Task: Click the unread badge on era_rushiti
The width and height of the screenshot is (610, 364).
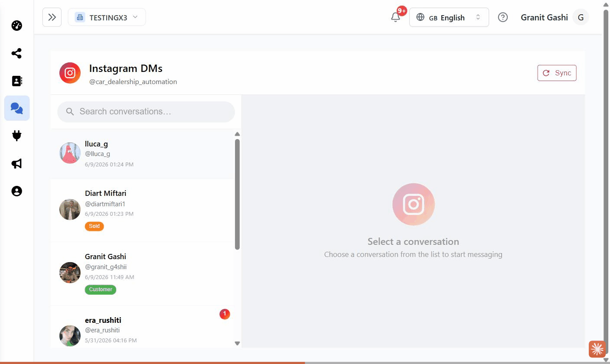Action: (225, 314)
